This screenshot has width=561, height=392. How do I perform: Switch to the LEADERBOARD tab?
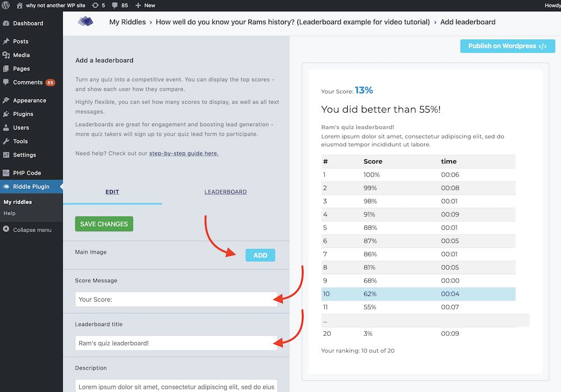coord(226,192)
